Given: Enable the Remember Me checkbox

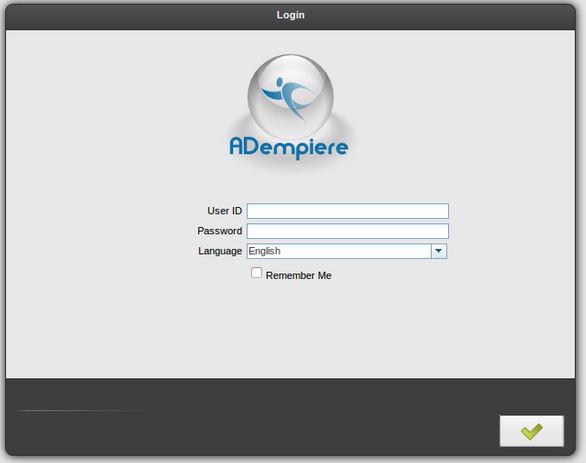Looking at the screenshot, I should pyautogui.click(x=256, y=273).
